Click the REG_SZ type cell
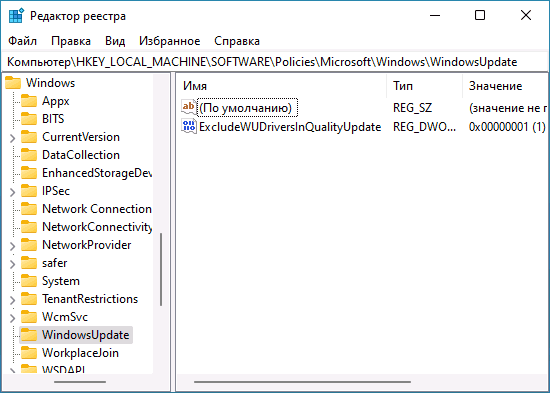The image size is (550, 393). pos(412,108)
